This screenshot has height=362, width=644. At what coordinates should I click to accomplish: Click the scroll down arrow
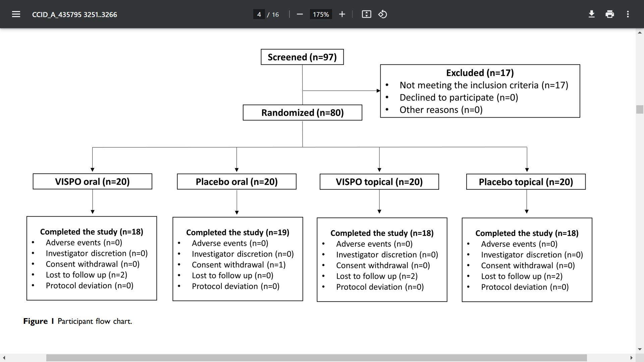(640, 349)
